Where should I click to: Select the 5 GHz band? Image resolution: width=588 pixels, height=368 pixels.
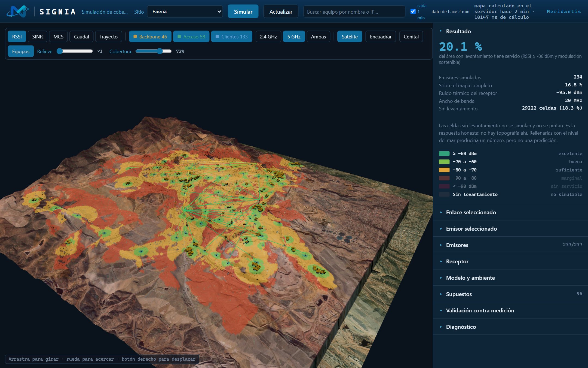click(x=294, y=37)
